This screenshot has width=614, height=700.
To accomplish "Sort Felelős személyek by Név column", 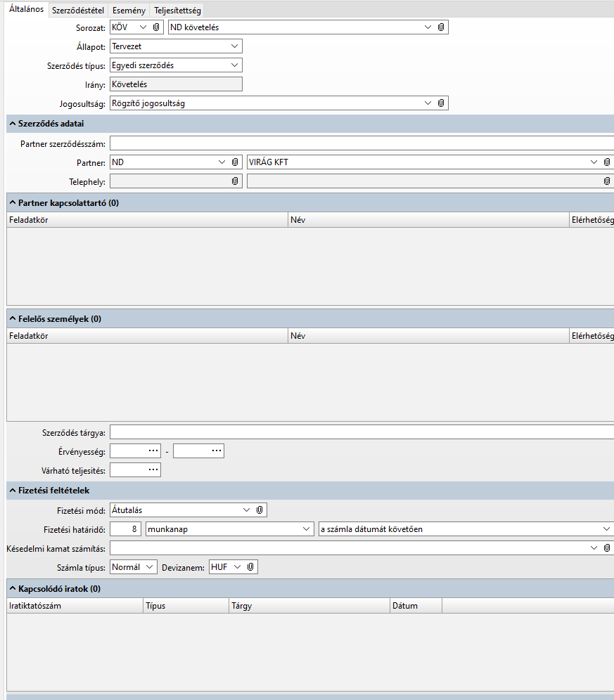I will pos(428,336).
